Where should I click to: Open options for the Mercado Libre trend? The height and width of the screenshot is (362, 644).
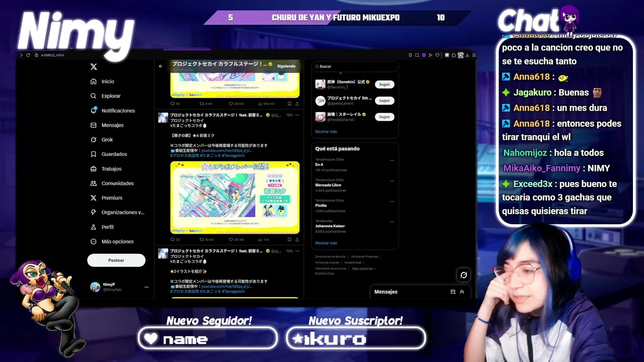pyautogui.click(x=392, y=181)
